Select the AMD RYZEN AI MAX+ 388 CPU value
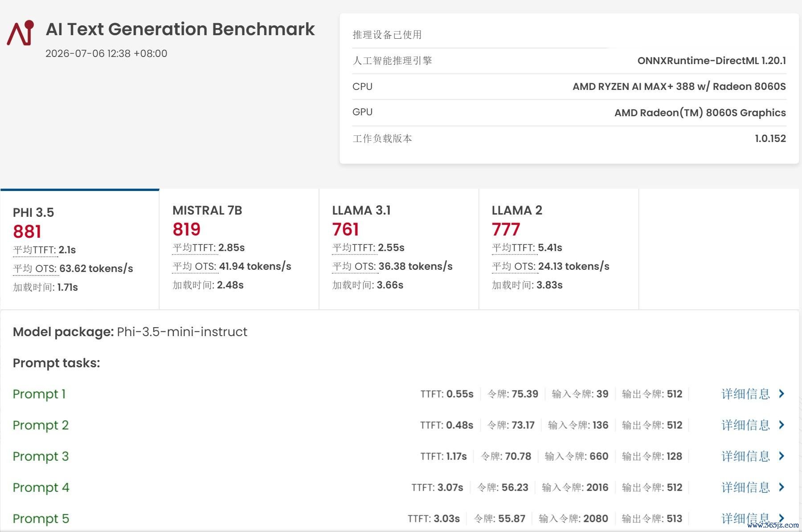 click(679, 86)
